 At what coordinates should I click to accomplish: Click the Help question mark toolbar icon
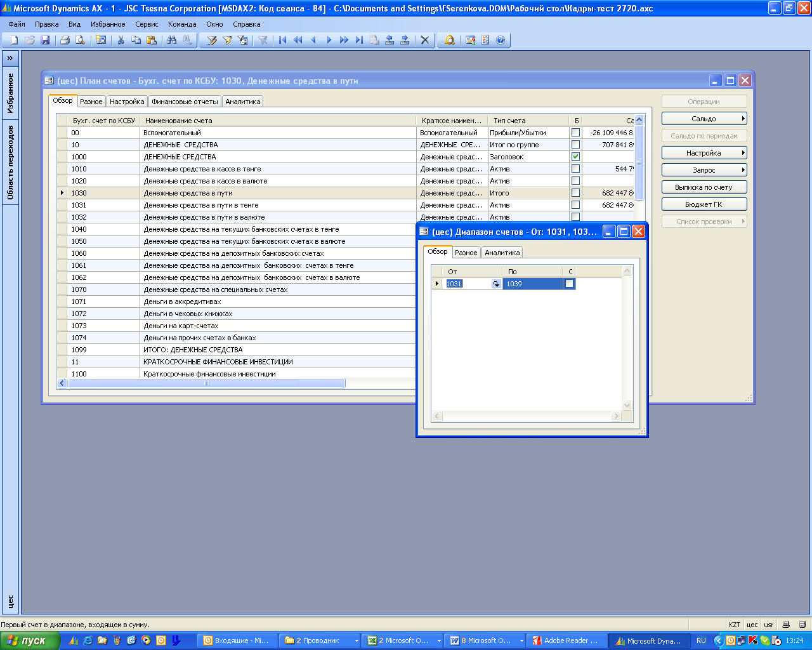(501, 40)
